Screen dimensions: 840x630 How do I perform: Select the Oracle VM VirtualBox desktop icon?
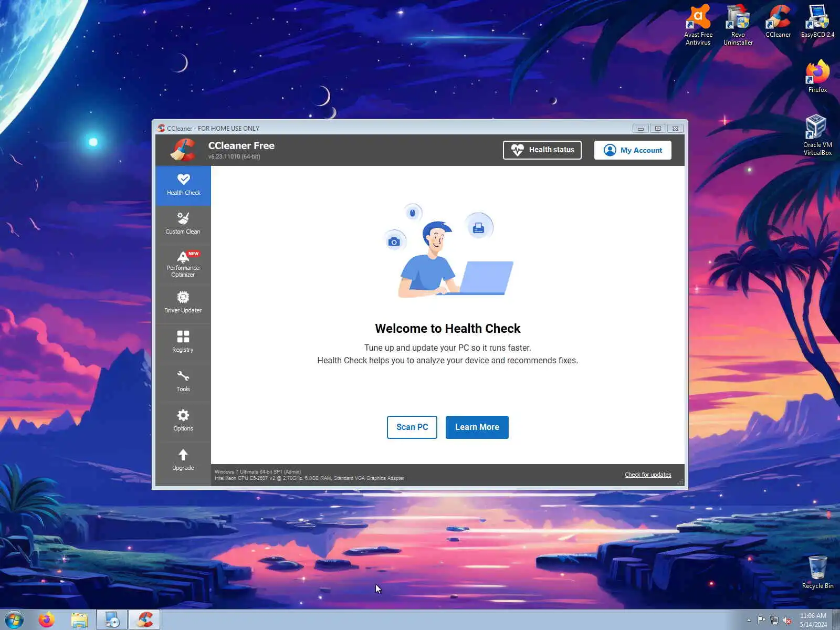pyautogui.click(x=817, y=135)
